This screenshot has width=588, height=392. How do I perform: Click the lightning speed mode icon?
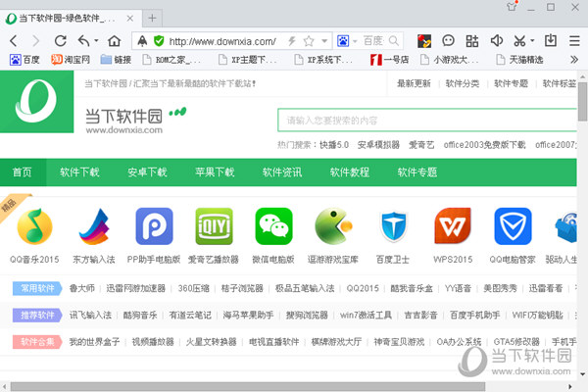[292, 40]
